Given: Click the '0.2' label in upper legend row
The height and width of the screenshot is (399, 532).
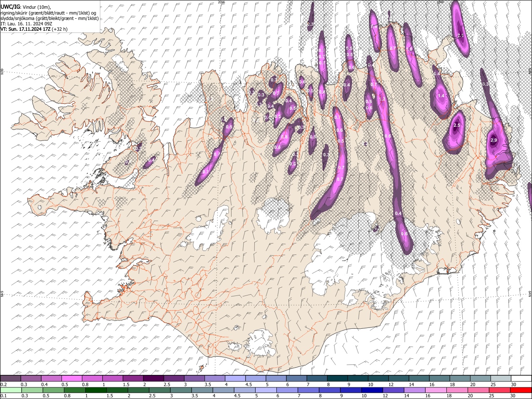Looking at the screenshot, I should click(3, 384).
